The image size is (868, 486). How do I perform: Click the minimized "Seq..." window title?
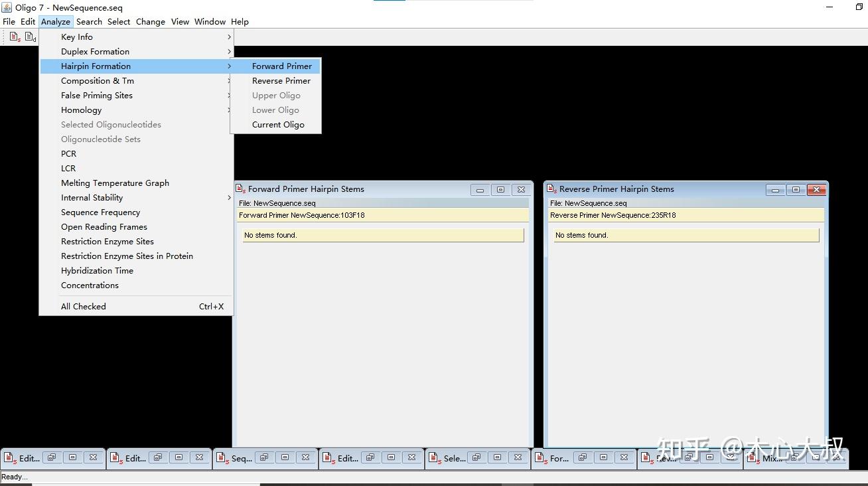[x=242, y=458]
